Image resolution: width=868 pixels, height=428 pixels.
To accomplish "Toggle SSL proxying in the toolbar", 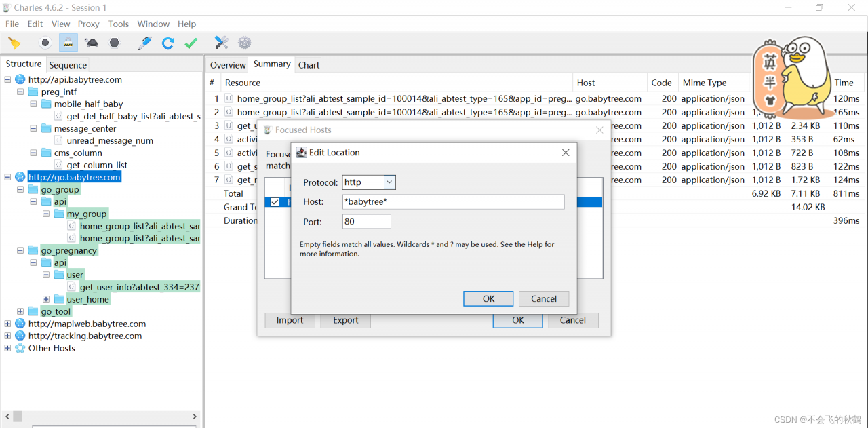I will coord(68,43).
